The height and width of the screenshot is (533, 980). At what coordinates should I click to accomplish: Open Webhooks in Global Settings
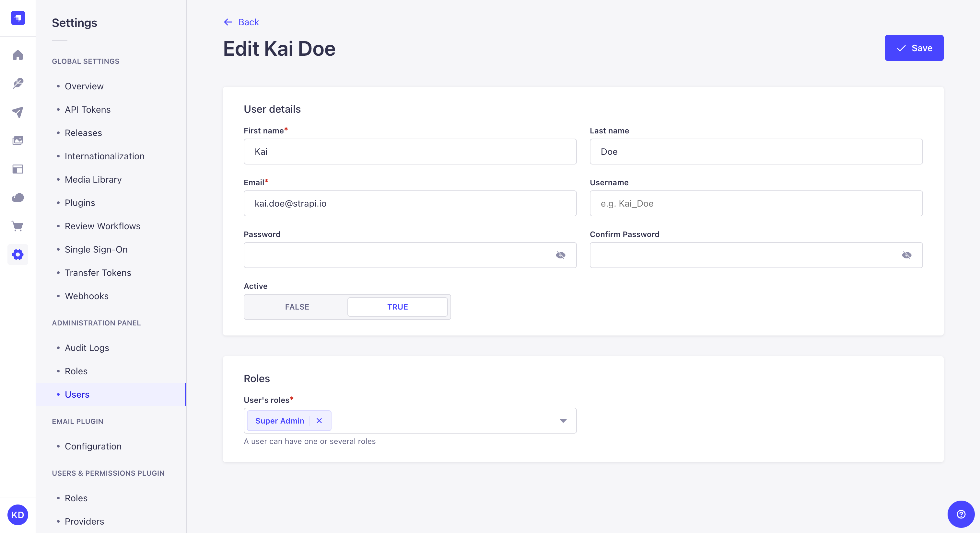pyautogui.click(x=86, y=296)
